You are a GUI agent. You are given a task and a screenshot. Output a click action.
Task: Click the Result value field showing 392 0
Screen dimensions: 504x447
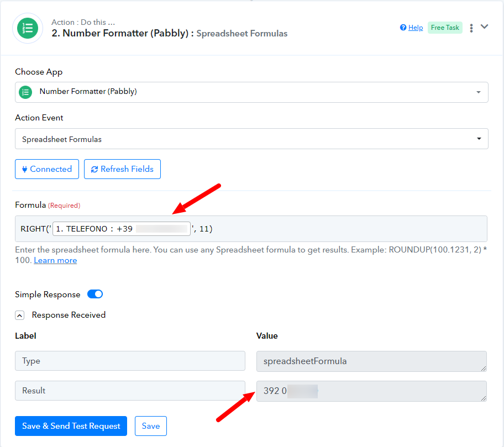coord(371,391)
